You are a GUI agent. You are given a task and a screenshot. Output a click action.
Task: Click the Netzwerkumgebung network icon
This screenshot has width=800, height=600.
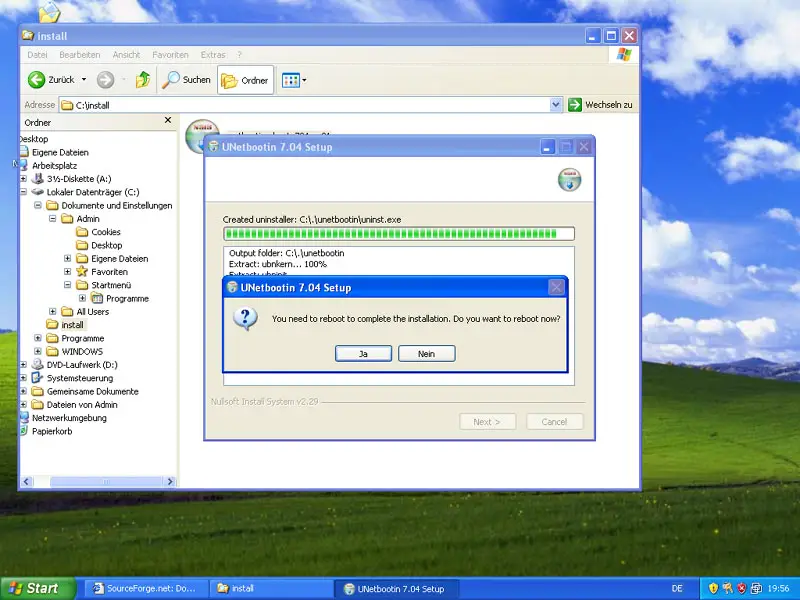point(24,417)
